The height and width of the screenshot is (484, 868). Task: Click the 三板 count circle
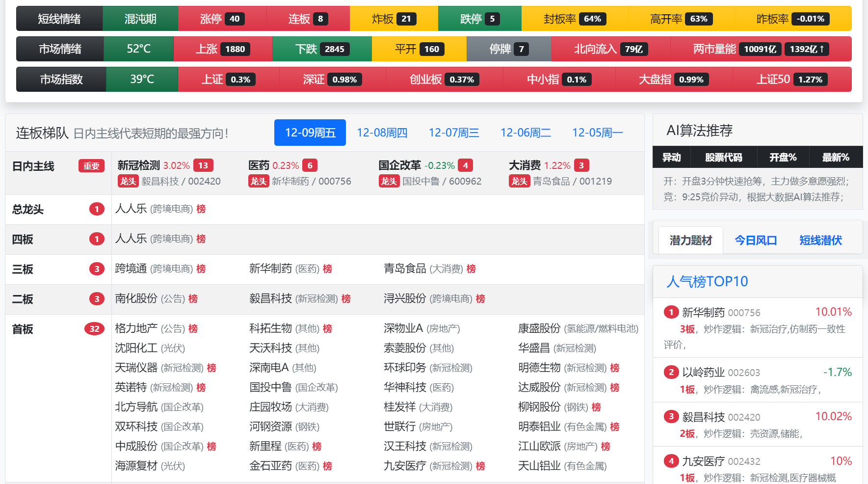(97, 269)
